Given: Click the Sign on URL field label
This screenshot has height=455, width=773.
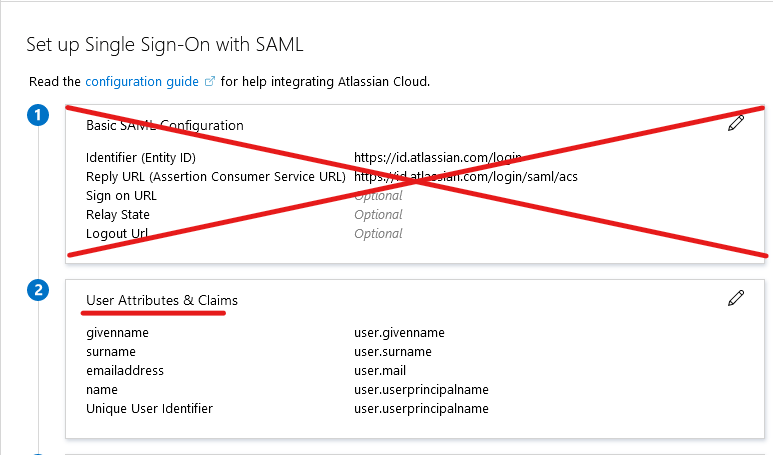Looking at the screenshot, I should pos(121,196).
